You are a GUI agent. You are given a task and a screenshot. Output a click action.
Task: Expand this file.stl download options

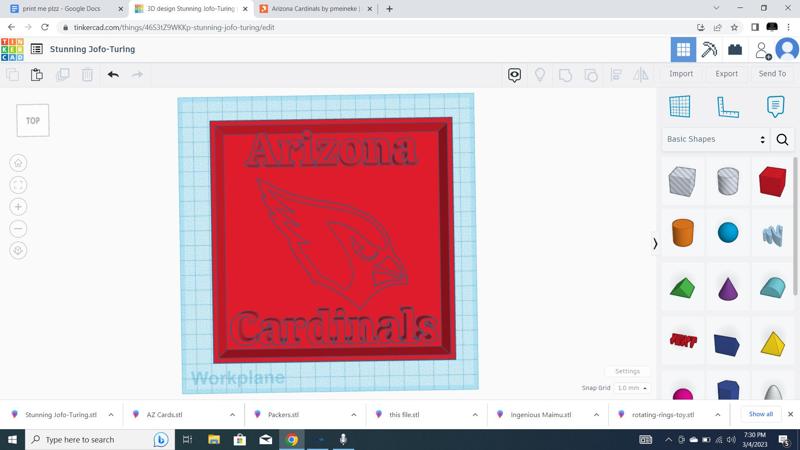coord(475,415)
